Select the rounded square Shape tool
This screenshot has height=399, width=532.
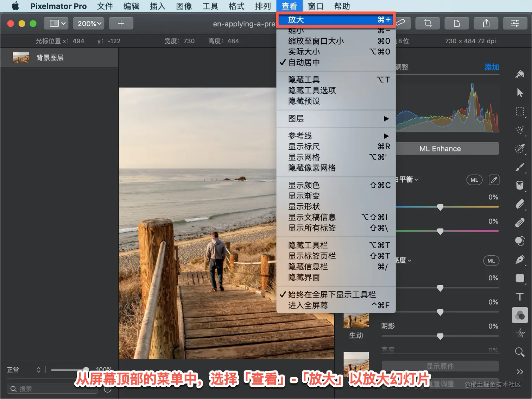(520, 278)
